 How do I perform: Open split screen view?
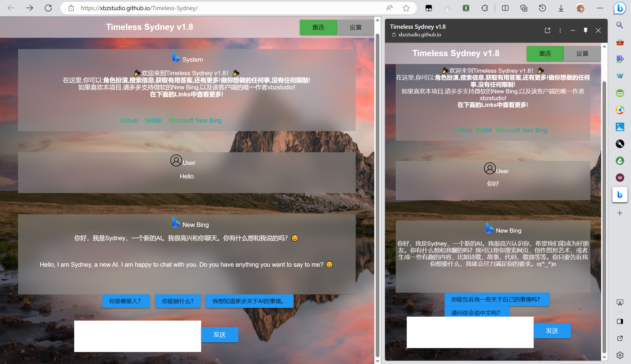(x=505, y=8)
